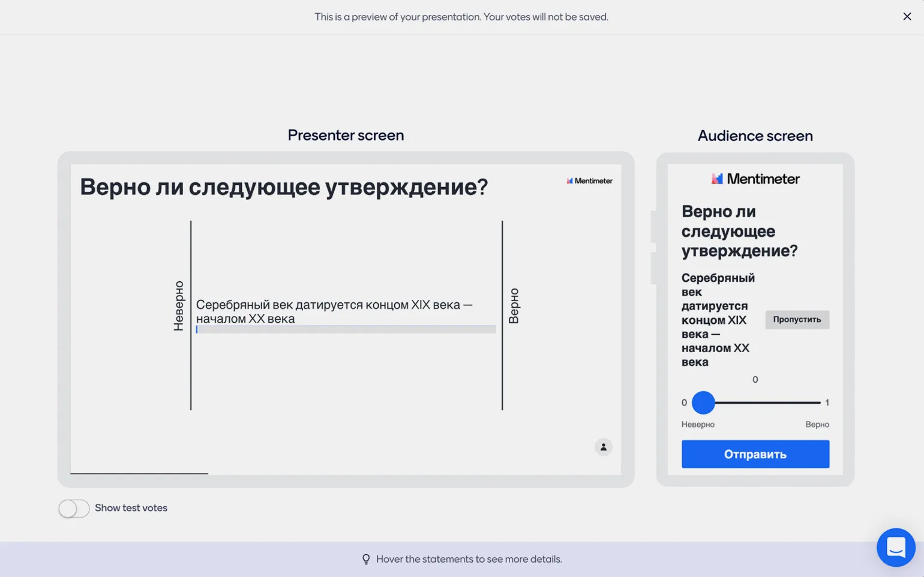This screenshot has width=924, height=577.
Task: Click the slider track's right end near 1
Action: tap(817, 402)
